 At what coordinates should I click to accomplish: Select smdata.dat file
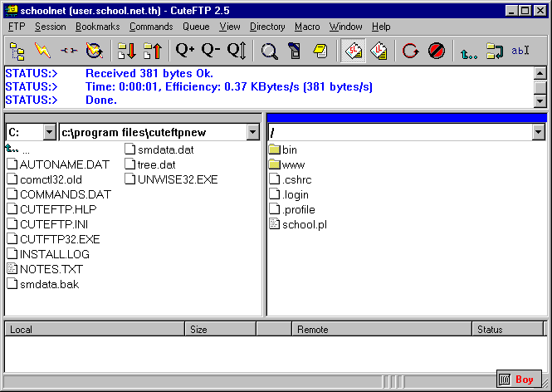click(x=159, y=149)
